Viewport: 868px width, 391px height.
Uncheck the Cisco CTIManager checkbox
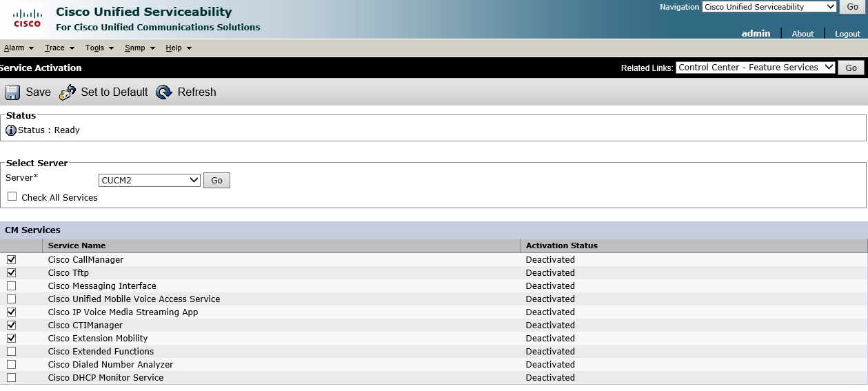pos(12,325)
